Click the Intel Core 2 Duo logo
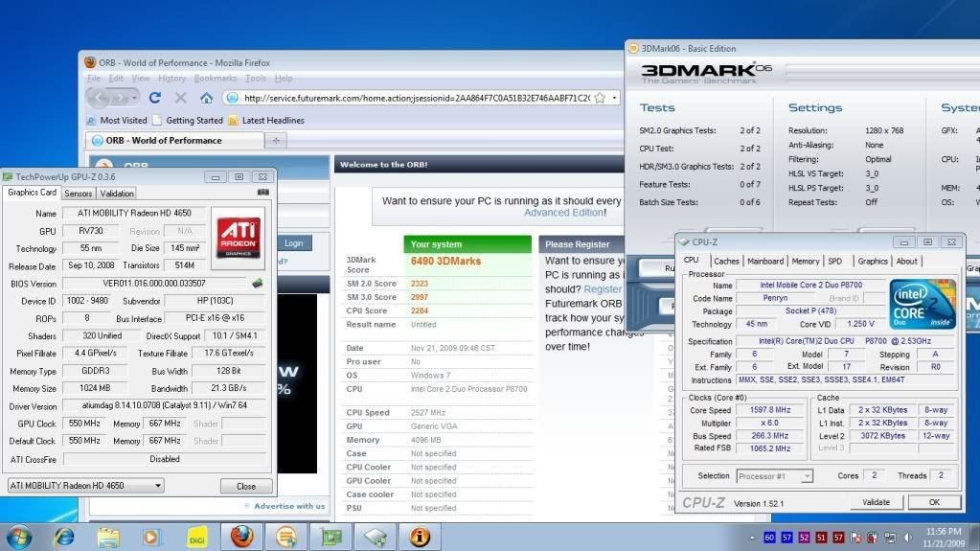Screen dimensions: 980x551 coord(923,303)
